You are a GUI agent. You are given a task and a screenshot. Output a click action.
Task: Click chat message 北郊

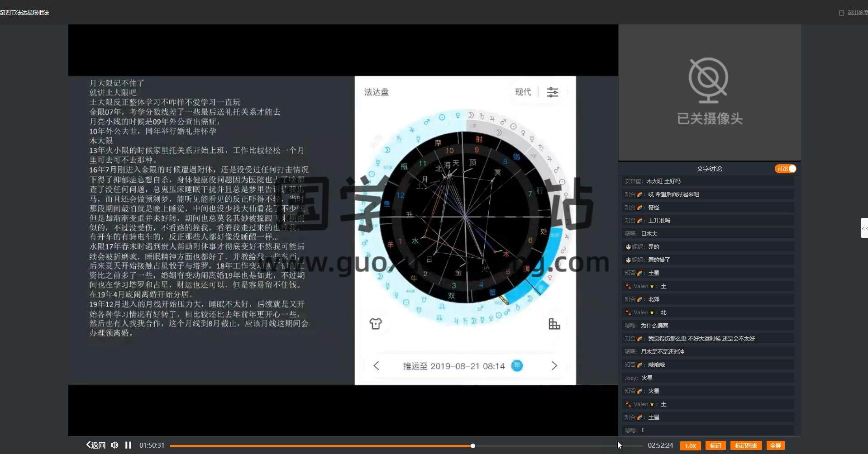pos(654,299)
